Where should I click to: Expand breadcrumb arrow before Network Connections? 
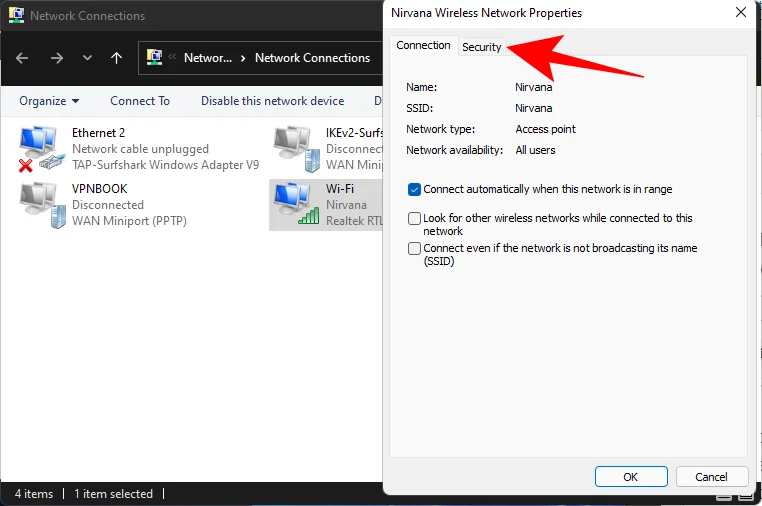click(x=243, y=58)
